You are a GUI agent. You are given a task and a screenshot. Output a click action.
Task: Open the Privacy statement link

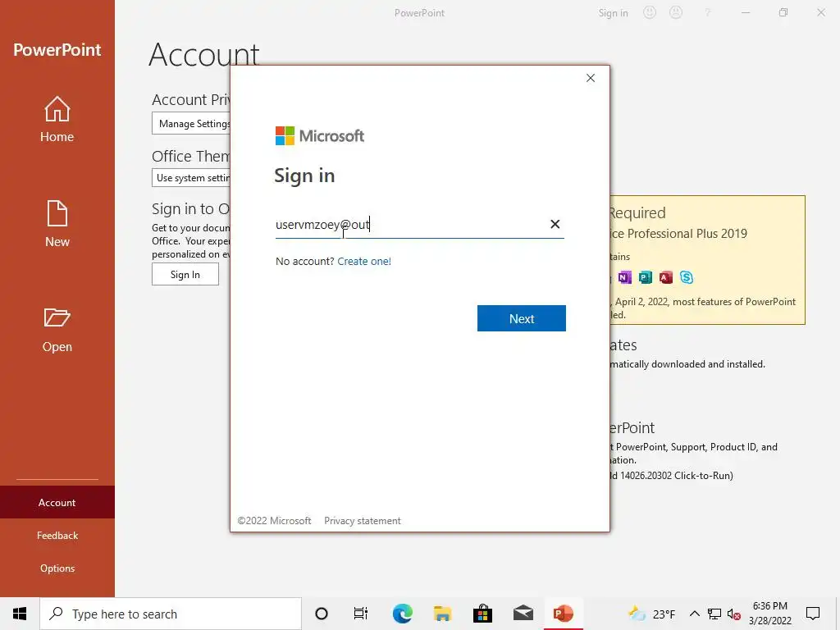[362, 521]
